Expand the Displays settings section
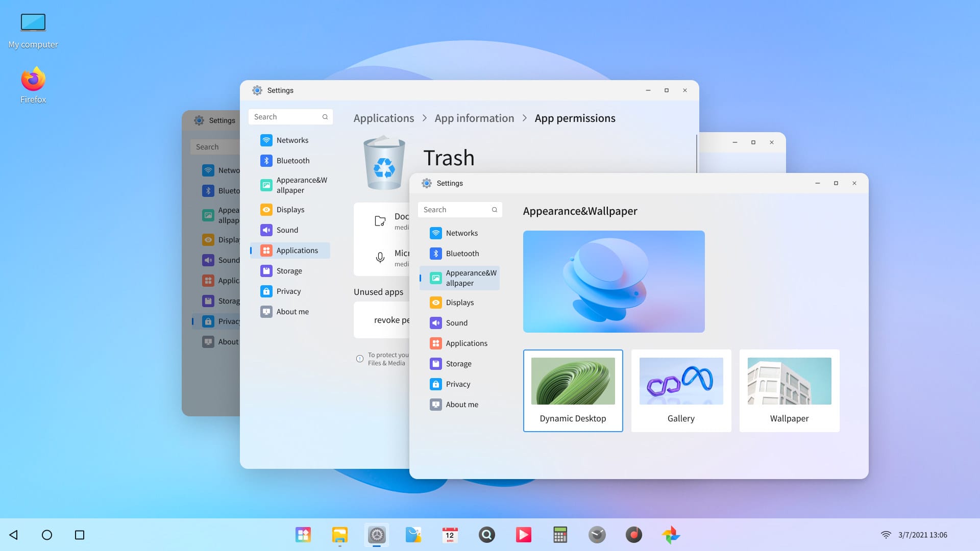This screenshot has width=980, height=551. [x=460, y=302]
